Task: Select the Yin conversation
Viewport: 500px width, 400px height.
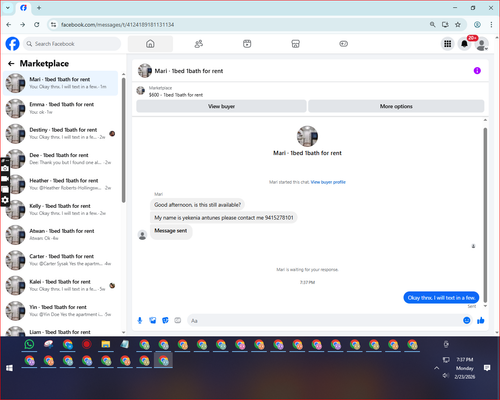Action: [61, 311]
